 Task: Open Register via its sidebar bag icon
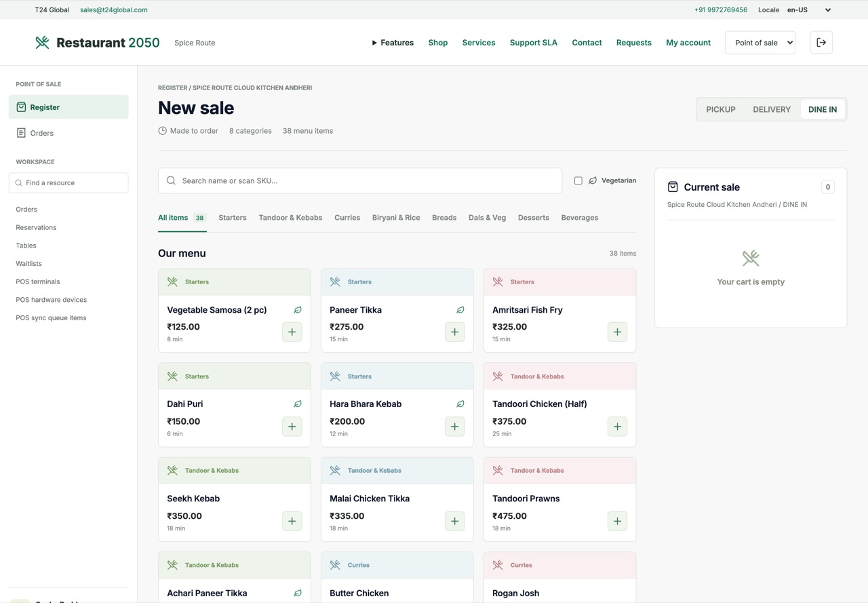(21, 107)
